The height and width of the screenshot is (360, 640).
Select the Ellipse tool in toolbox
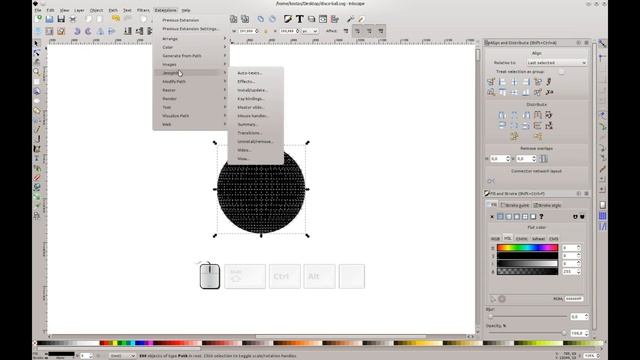pos(37,101)
